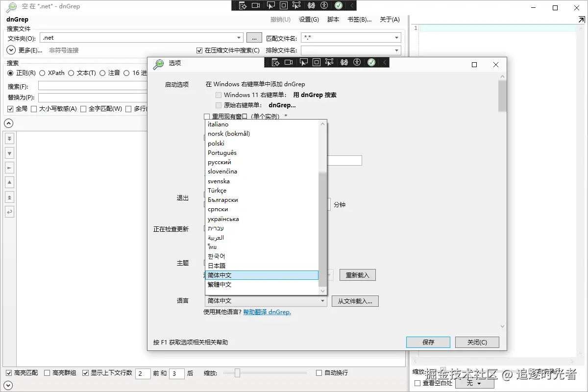Open Live Visual Tree in main window debug toolbar
Viewport: 588px width, 392px height.
pos(242,5)
